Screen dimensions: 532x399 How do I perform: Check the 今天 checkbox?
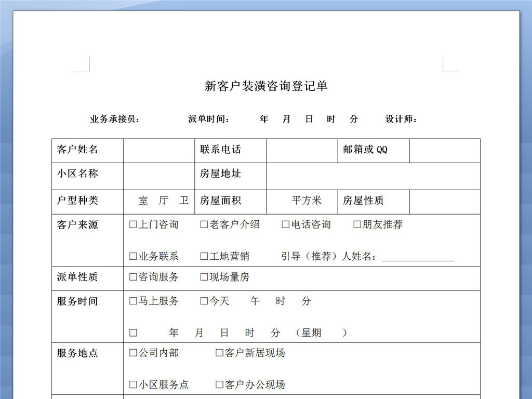pos(204,301)
